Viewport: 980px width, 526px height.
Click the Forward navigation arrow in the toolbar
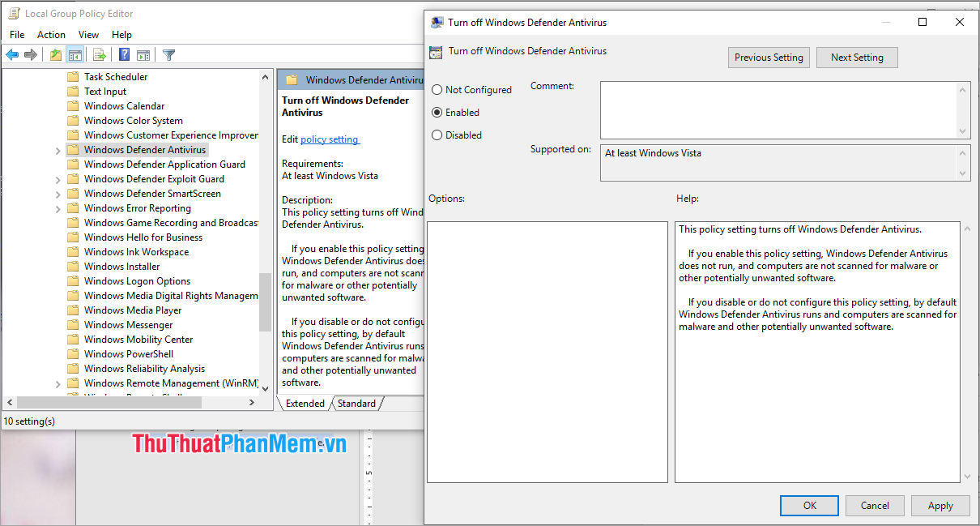[x=31, y=54]
